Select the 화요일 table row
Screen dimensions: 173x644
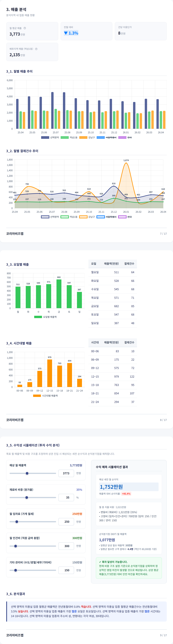[x=113, y=281]
